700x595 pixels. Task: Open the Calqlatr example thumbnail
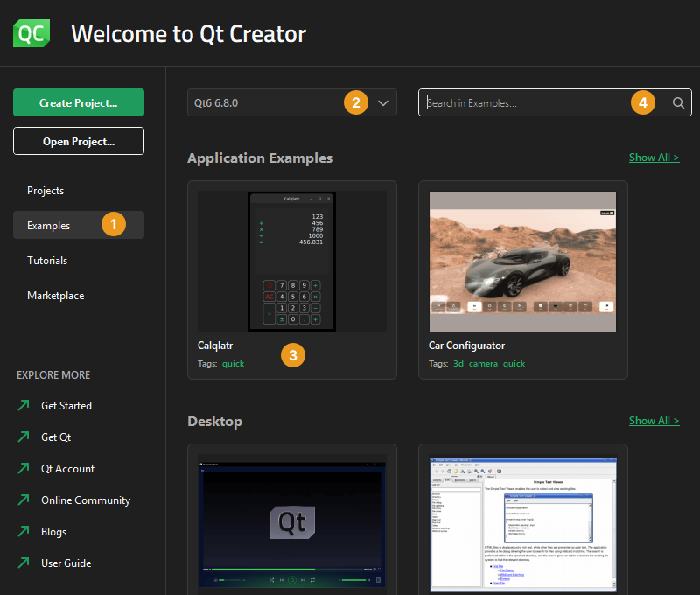coord(291,262)
